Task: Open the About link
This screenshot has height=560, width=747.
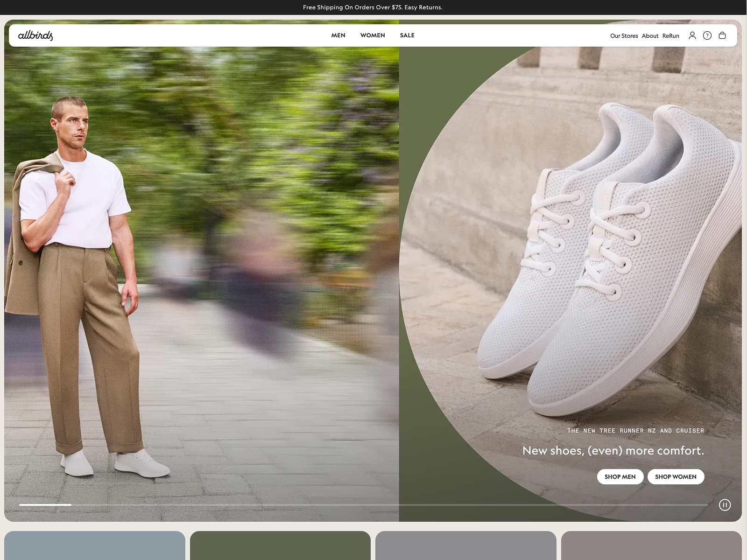Action: [x=650, y=36]
